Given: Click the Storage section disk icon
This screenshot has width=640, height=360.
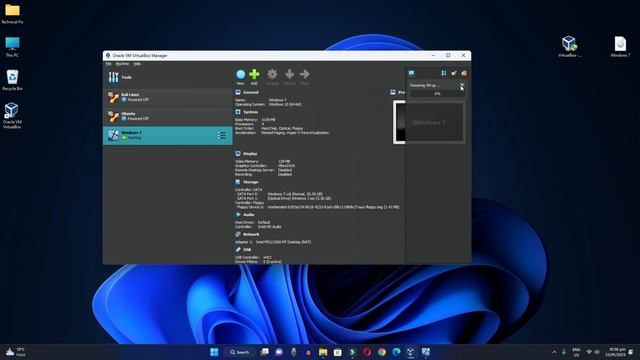Looking at the screenshot, I should point(238,182).
